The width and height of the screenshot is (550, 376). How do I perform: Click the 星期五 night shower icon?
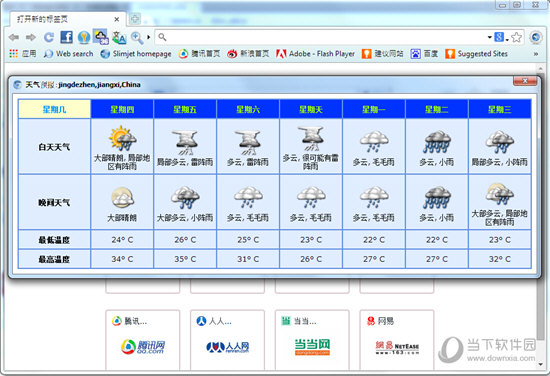pyautogui.click(x=185, y=197)
